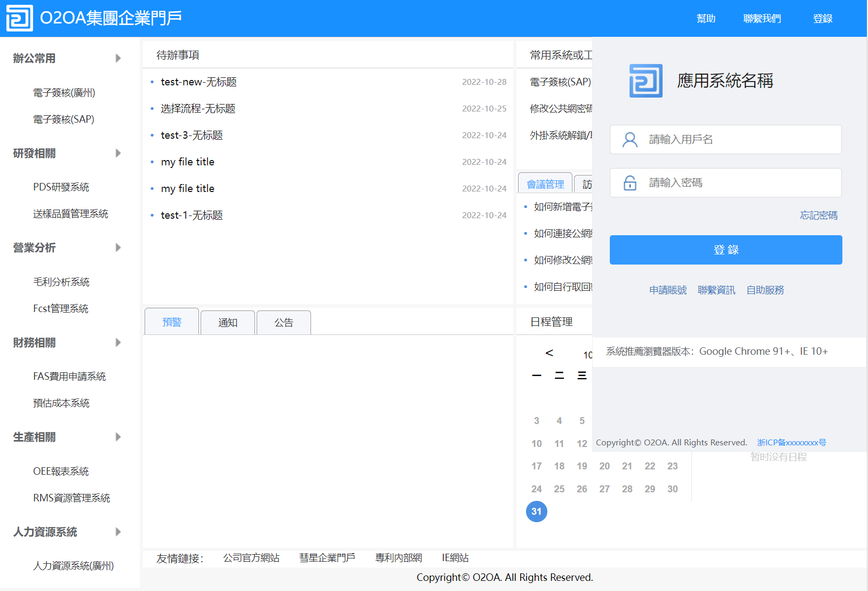Switch to the 通知 tab
868x591 pixels.
click(x=228, y=323)
